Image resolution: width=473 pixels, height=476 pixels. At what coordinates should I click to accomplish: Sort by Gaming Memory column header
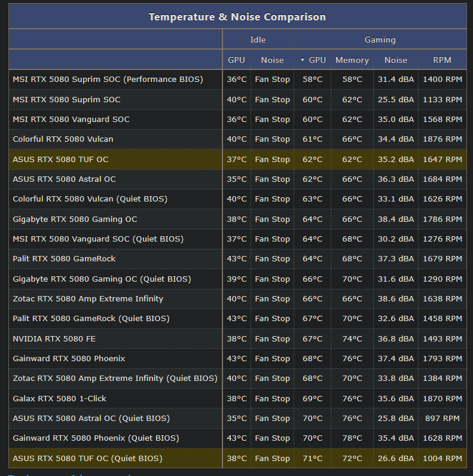tap(352, 60)
